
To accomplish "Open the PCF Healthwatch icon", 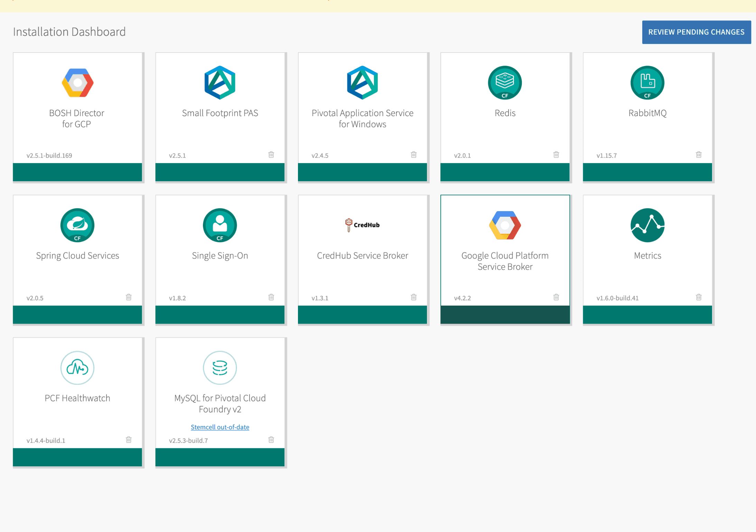I will click(x=77, y=368).
